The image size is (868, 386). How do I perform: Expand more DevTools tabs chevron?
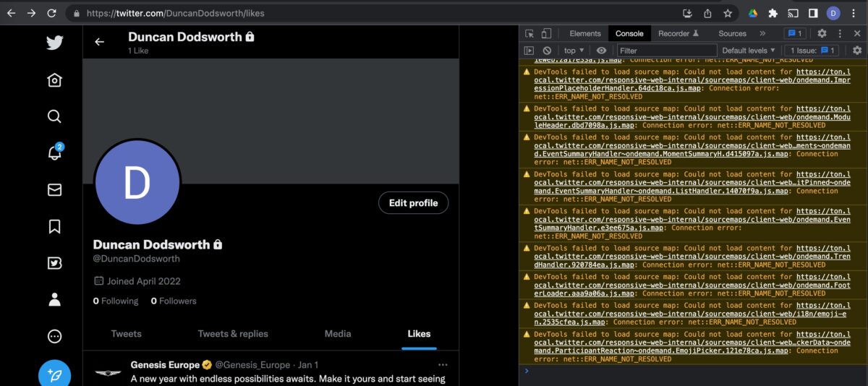[x=762, y=33]
